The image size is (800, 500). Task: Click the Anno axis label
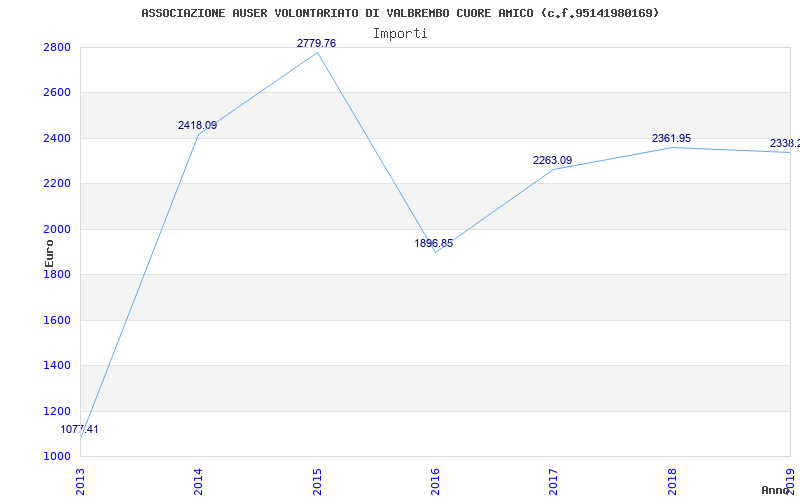776,490
